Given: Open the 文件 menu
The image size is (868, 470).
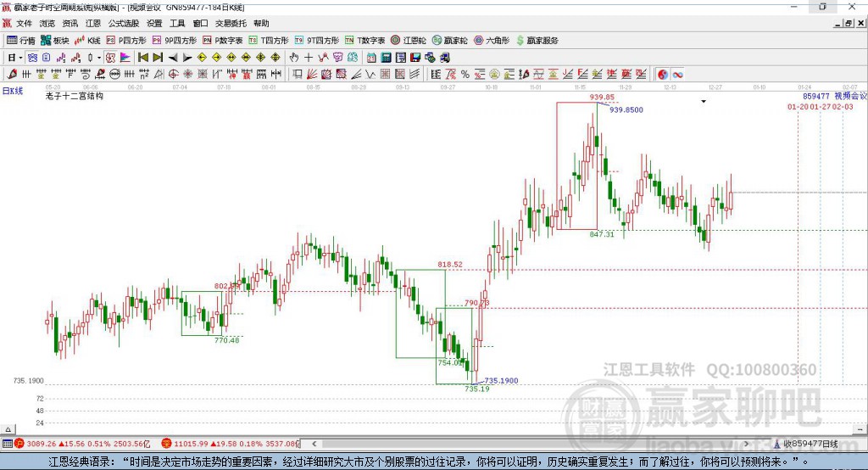Looking at the screenshot, I should pos(25,23).
